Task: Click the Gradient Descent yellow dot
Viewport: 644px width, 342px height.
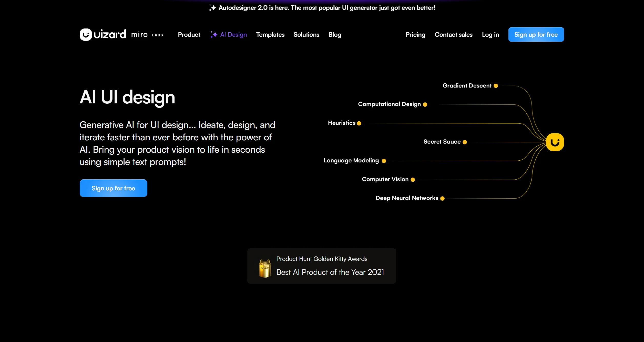Action: coord(496,86)
